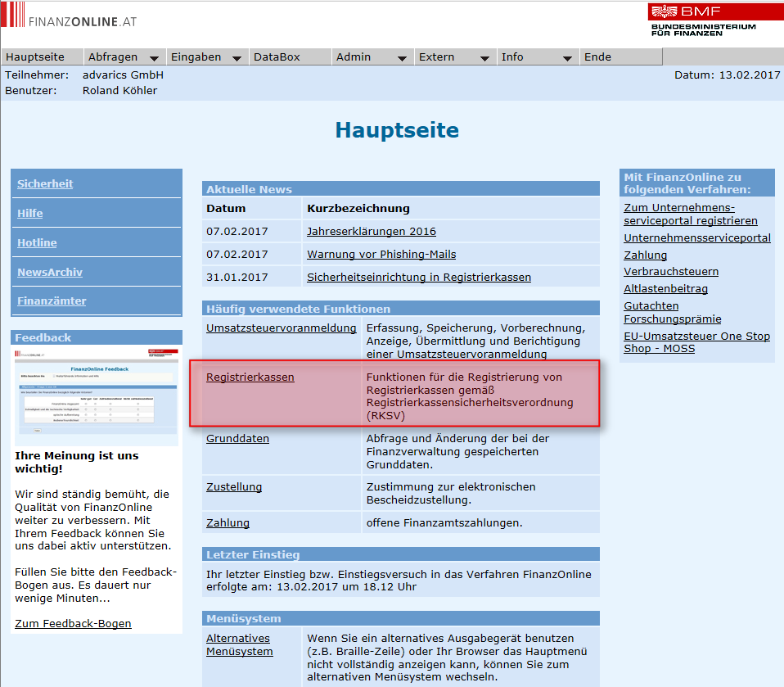
Task: Click the Feedback panel header
Action: coord(97,337)
